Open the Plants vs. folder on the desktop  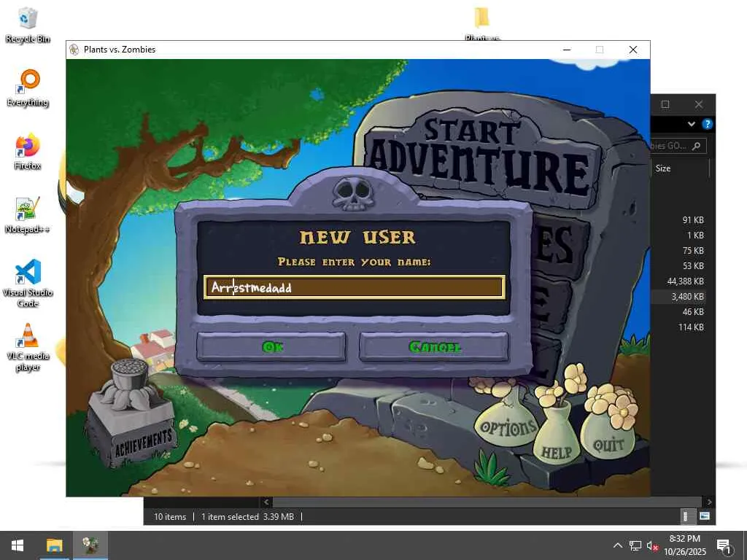(482, 23)
